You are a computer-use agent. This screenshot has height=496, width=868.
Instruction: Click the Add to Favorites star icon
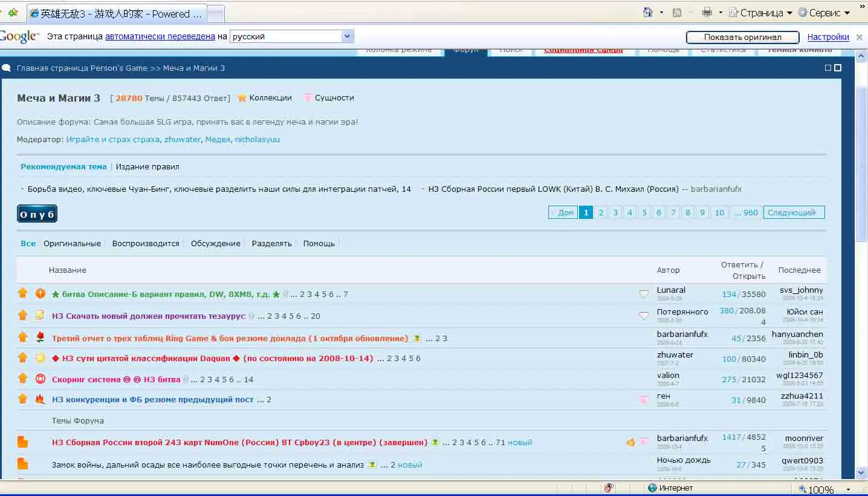pyautogui.click(x=13, y=13)
